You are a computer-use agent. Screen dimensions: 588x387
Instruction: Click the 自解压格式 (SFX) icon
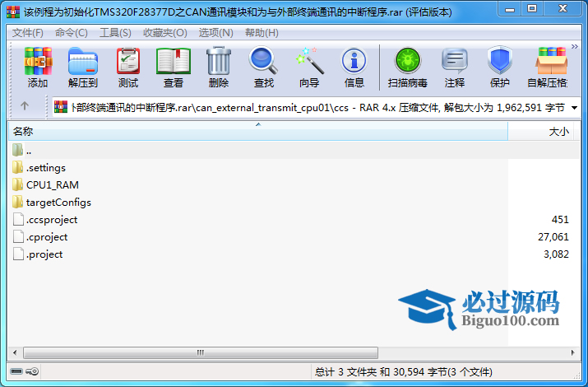pyautogui.click(x=549, y=68)
